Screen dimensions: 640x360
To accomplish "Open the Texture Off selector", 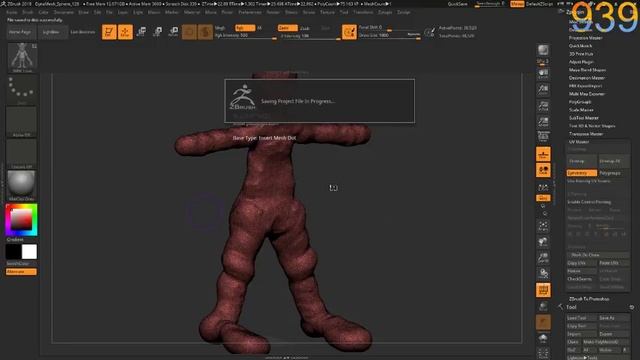I will (x=22, y=154).
